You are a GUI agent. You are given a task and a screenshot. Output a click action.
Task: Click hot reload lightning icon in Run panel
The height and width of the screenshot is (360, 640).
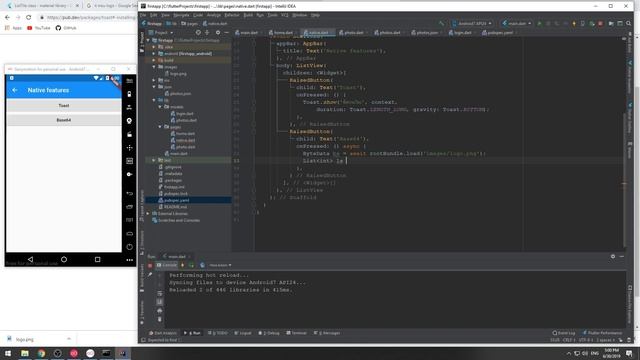point(182,265)
